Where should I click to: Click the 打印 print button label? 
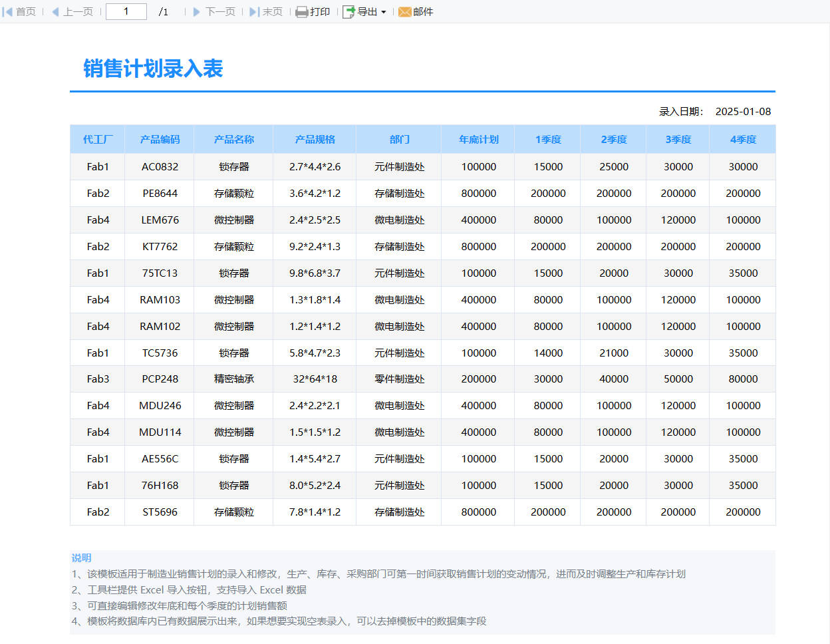pos(320,12)
